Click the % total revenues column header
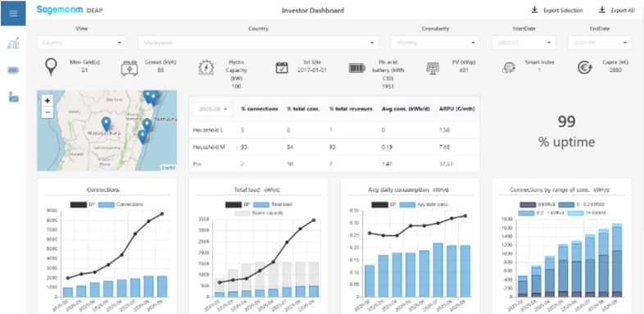The height and width of the screenshot is (314, 644). tap(351, 109)
